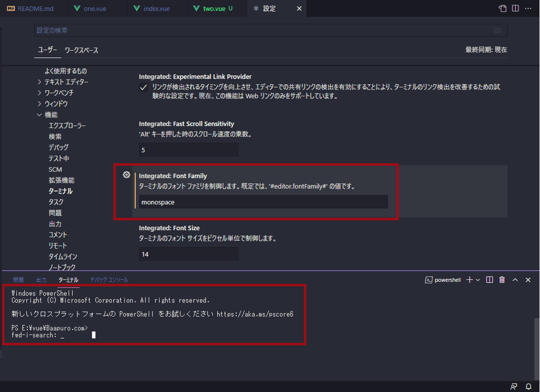Maximize the panel with the chevron icon

coord(515,279)
